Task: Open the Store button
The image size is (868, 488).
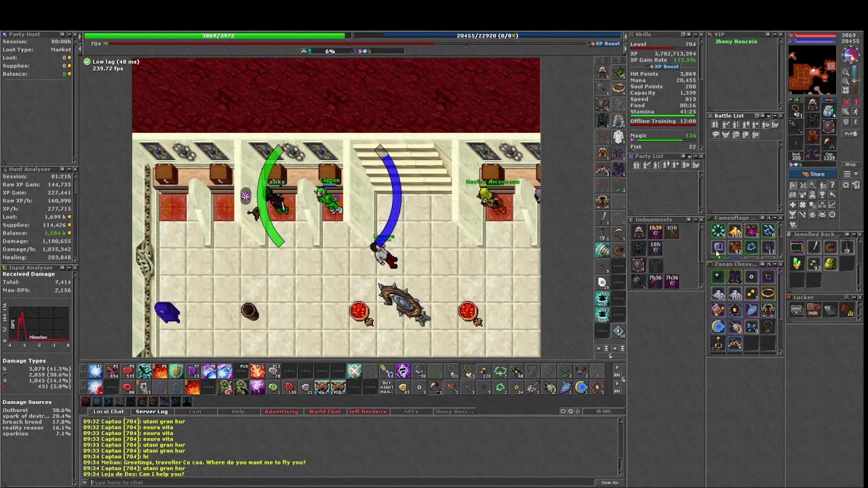Action: tap(812, 174)
